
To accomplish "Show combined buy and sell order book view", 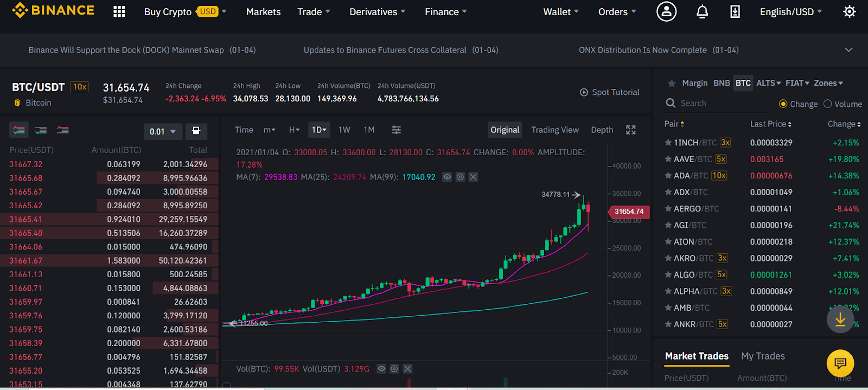I will click(19, 130).
